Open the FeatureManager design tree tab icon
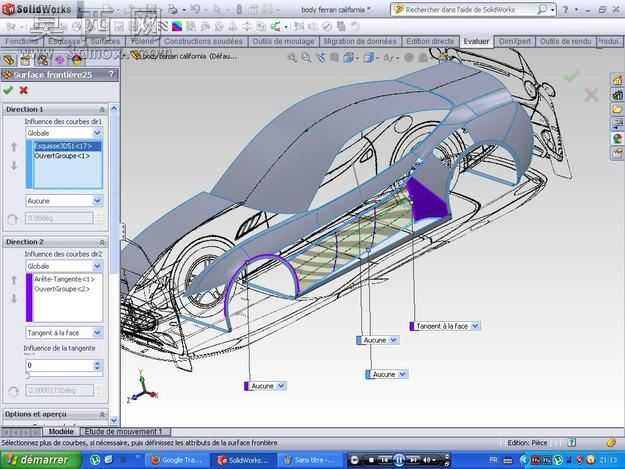The width and height of the screenshot is (625, 469). tap(9, 60)
